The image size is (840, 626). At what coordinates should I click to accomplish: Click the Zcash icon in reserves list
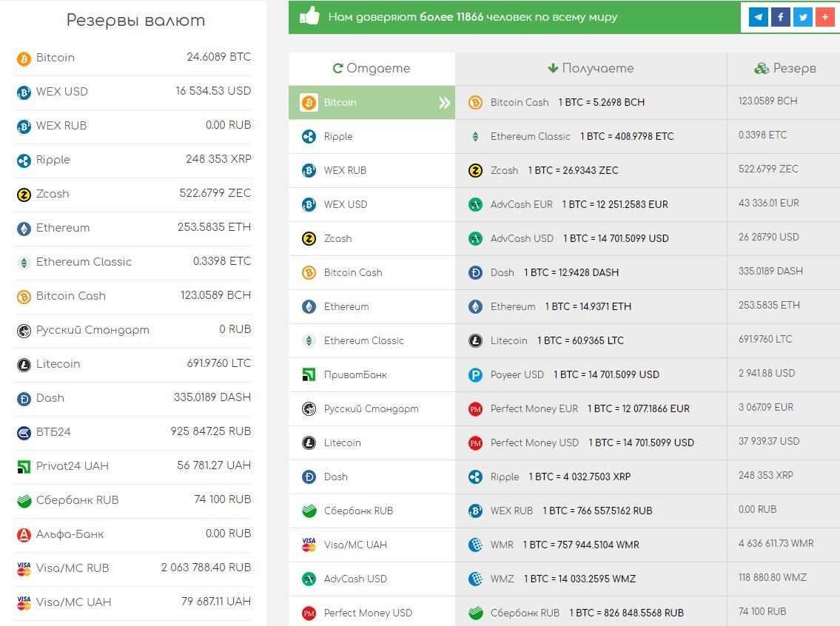[24, 195]
